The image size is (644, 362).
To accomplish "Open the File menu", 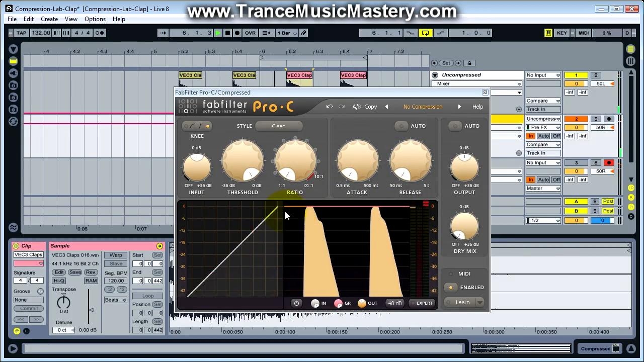I will coord(12,19).
